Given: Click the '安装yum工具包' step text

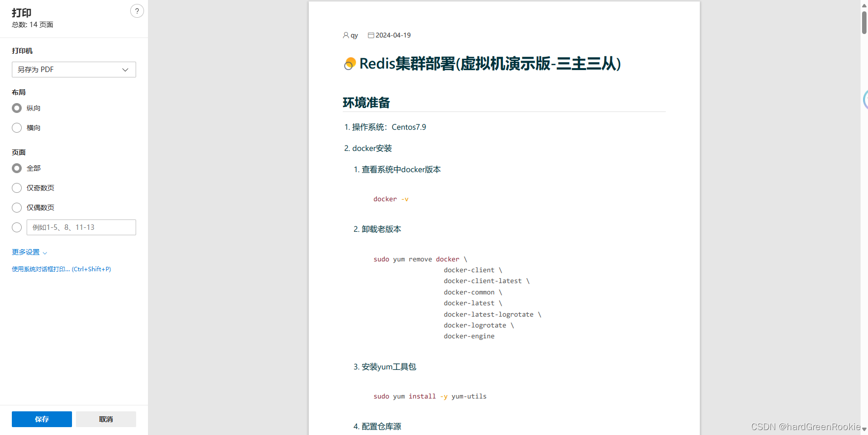Looking at the screenshot, I should tap(389, 366).
